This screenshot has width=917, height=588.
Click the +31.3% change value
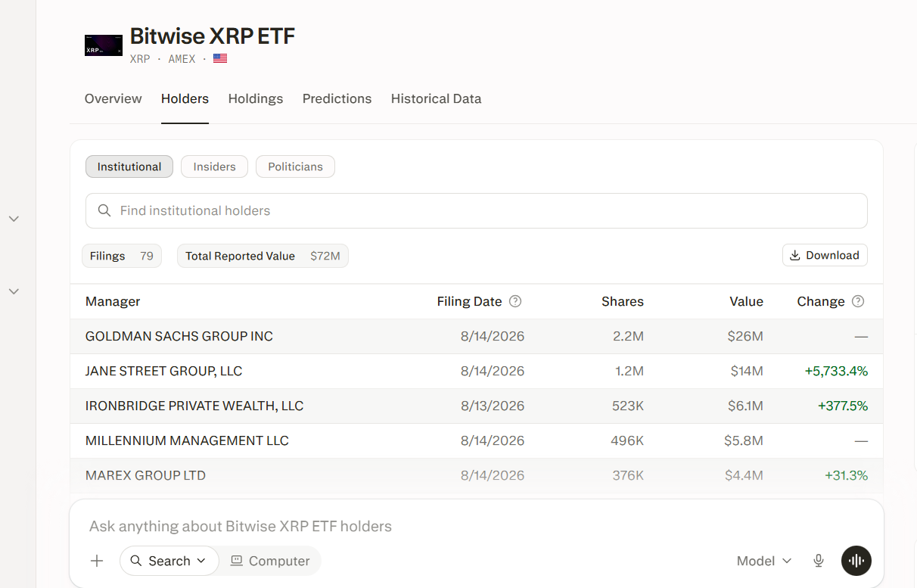(x=846, y=475)
